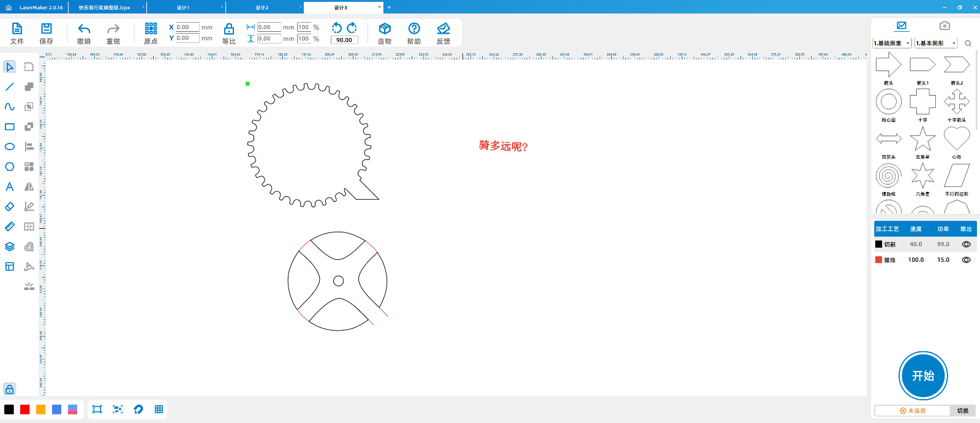Click the 造物 cube icon
Viewport: 980px width, 423px height.
385,32
